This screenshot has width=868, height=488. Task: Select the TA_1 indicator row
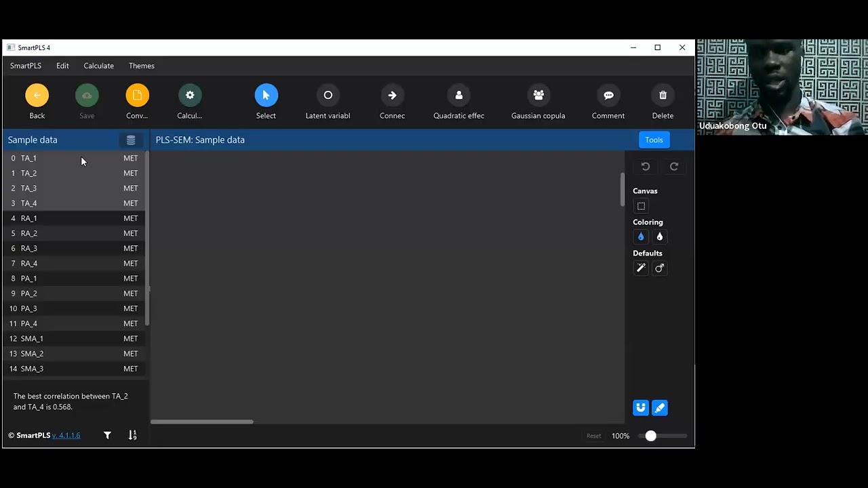click(74, 158)
